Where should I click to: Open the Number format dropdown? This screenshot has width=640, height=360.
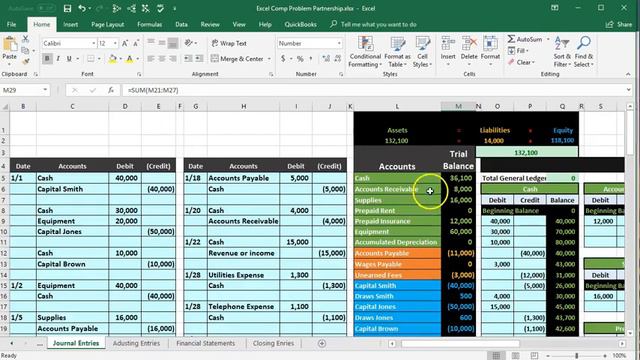pyautogui.click(x=339, y=43)
